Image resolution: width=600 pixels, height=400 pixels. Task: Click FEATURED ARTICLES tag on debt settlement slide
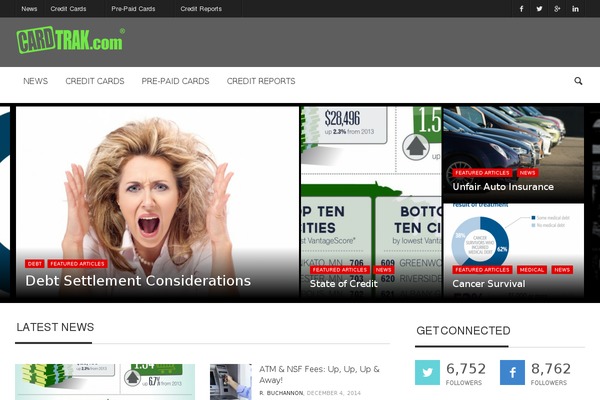pos(77,264)
